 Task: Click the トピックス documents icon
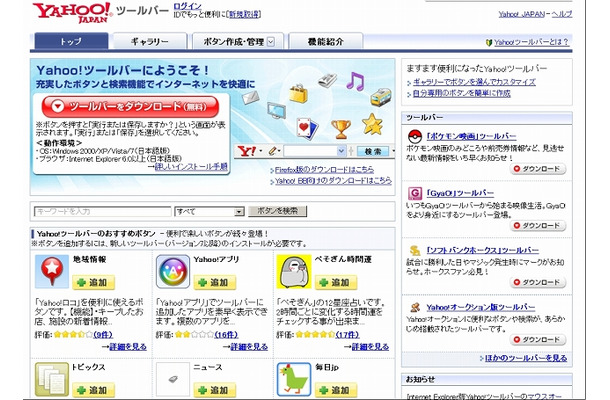(x=52, y=379)
